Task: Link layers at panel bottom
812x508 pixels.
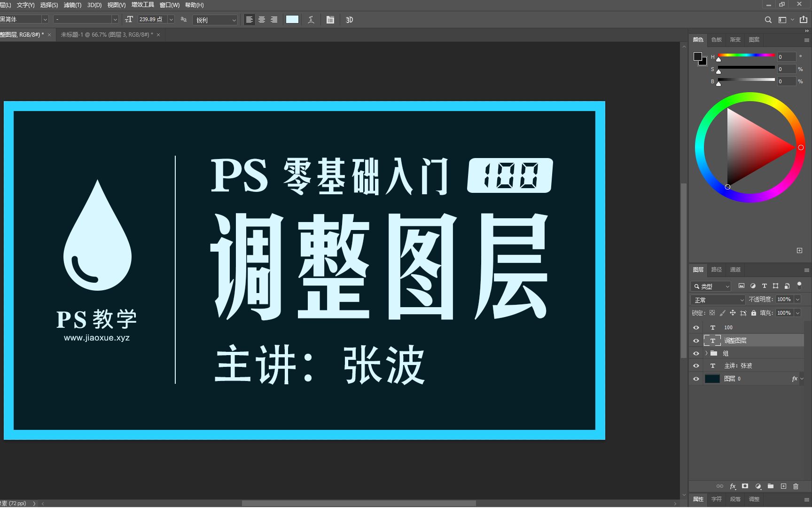Action: (720, 486)
